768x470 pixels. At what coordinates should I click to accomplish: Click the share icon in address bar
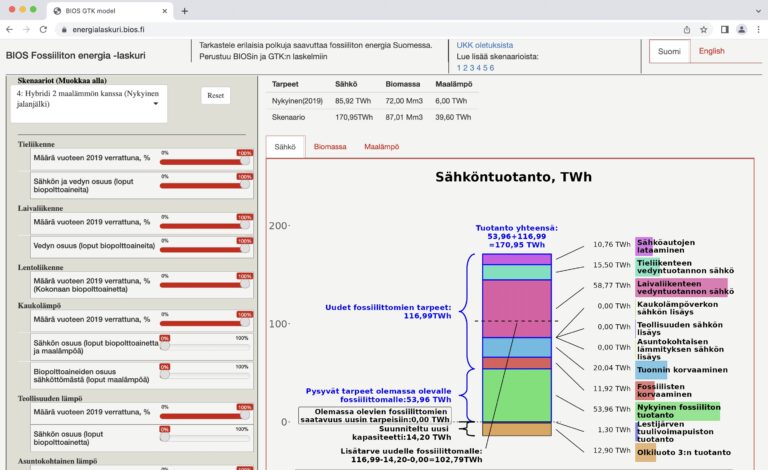pos(687,29)
